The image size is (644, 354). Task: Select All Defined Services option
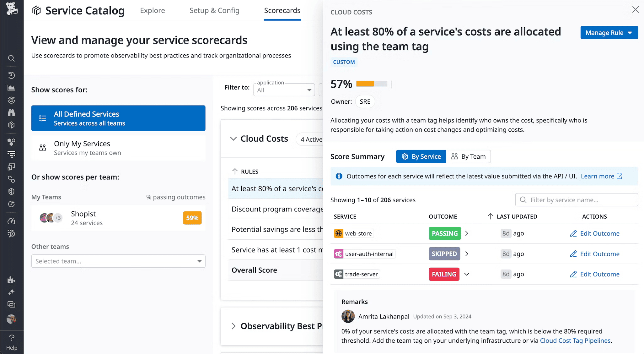coord(118,118)
